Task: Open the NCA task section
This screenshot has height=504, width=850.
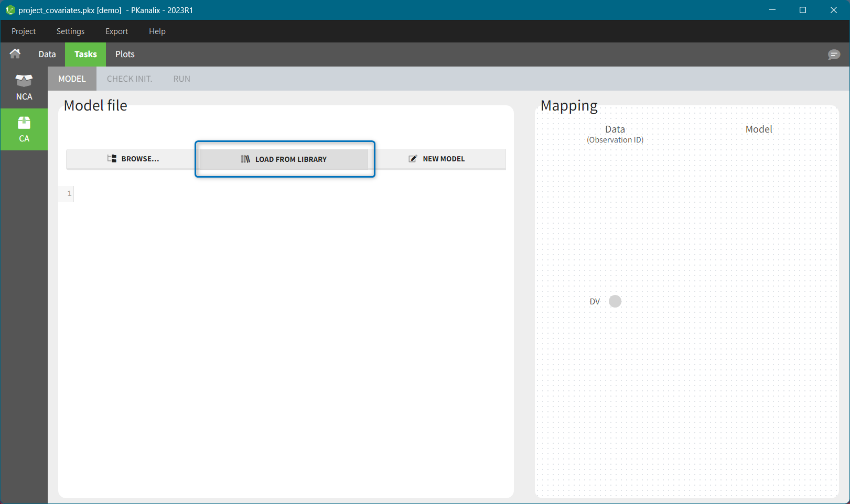Action: point(24,87)
